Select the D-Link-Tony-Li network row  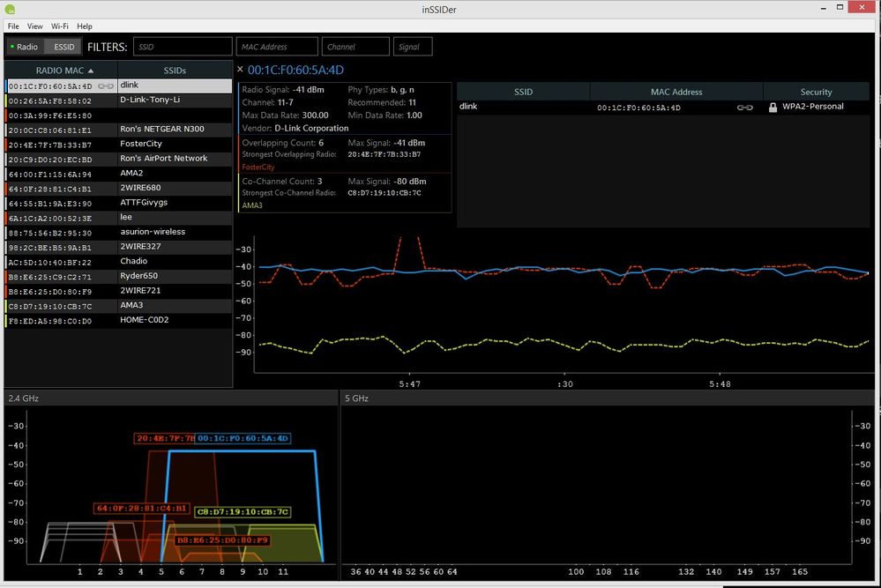(x=118, y=100)
